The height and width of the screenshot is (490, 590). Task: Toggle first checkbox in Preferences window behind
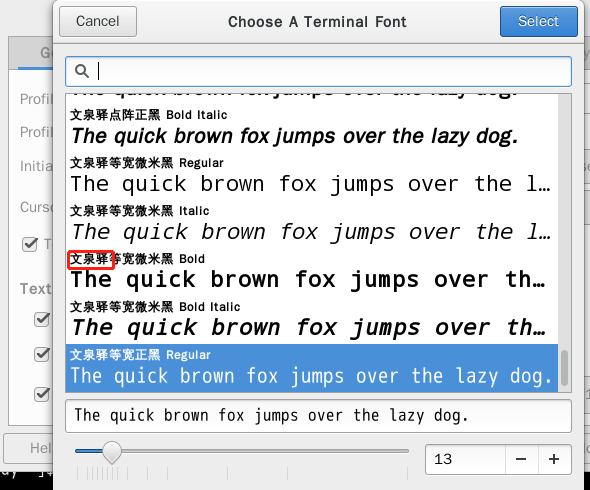click(x=30, y=244)
